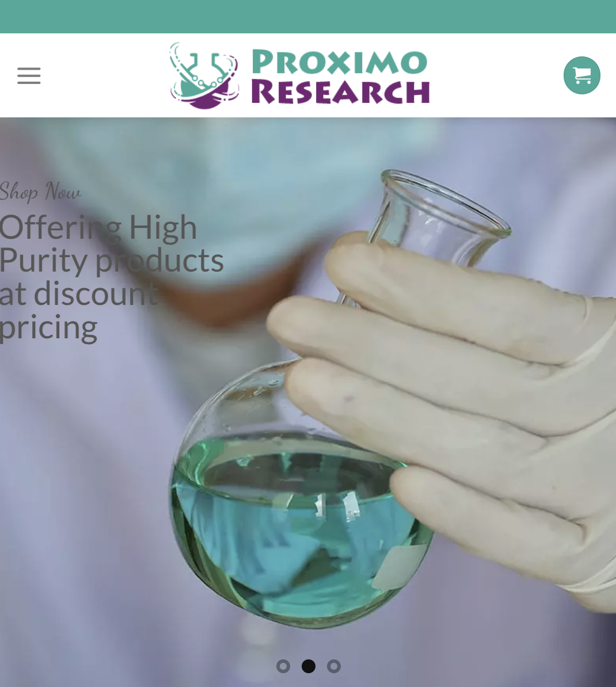Follow the Shop Now cursive link
Screen dimensions: 616x687
click(40, 192)
